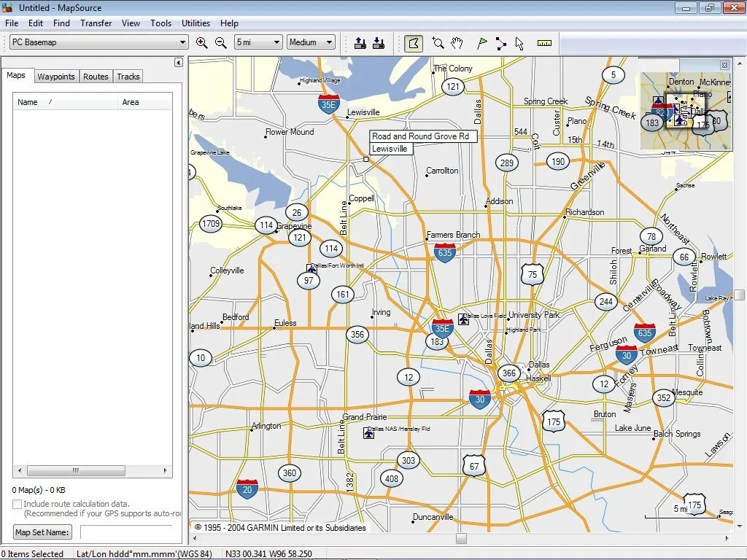Open the PC Basemap product dropdown
Viewport: 747px width, 560px height.
(x=98, y=42)
